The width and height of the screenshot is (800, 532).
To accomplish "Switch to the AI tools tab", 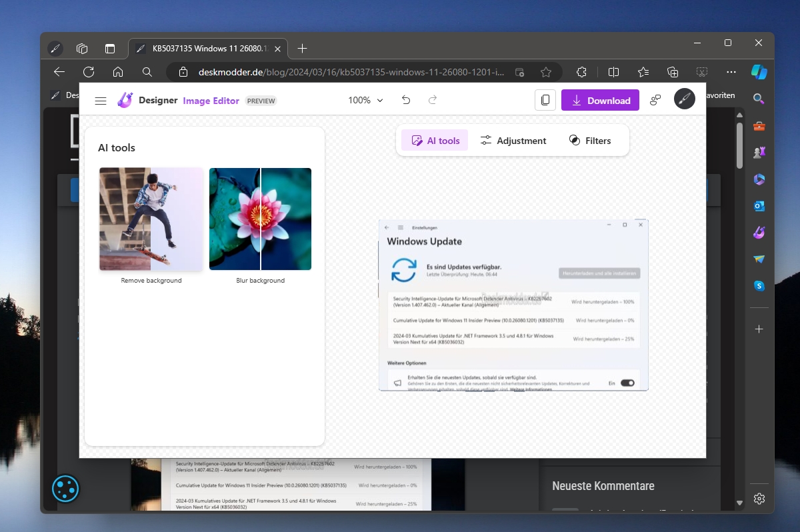I will (x=435, y=141).
